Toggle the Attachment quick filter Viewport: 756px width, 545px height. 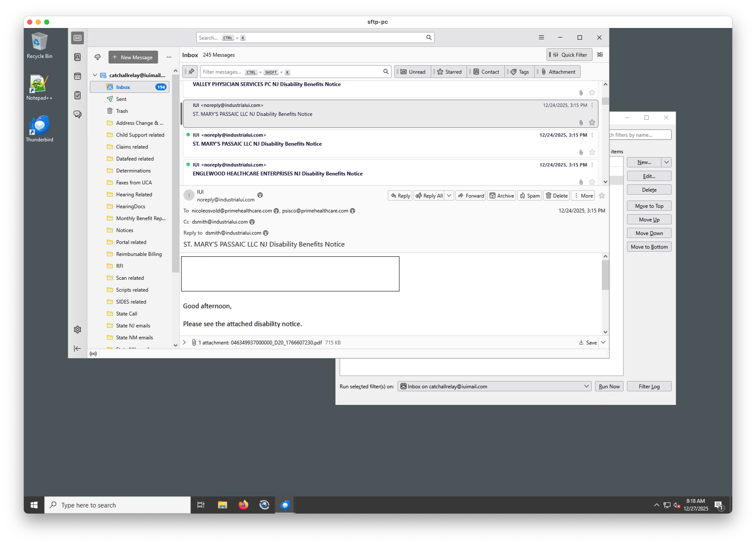pyautogui.click(x=558, y=72)
